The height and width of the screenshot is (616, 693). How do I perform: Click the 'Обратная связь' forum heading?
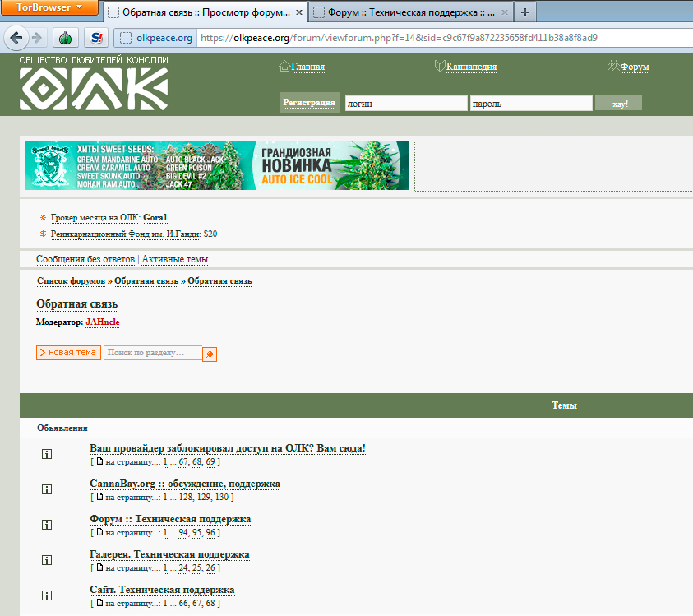click(x=77, y=303)
